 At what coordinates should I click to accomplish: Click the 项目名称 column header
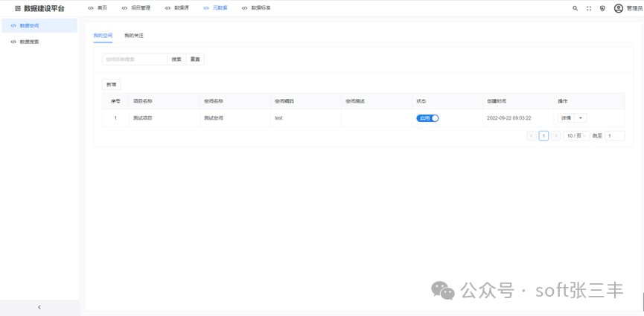[165, 101]
